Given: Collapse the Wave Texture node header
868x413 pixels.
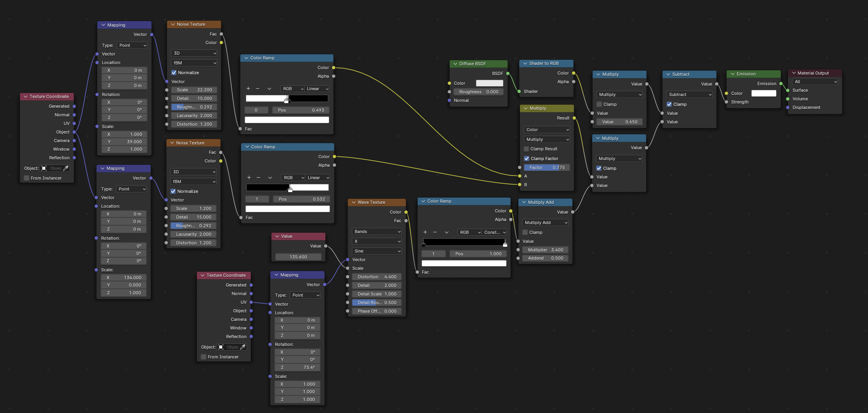Looking at the screenshot, I should [x=353, y=202].
